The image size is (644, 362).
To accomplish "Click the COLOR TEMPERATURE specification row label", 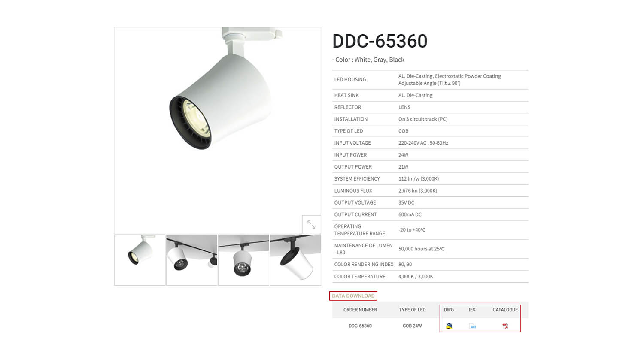I will pyautogui.click(x=360, y=277).
